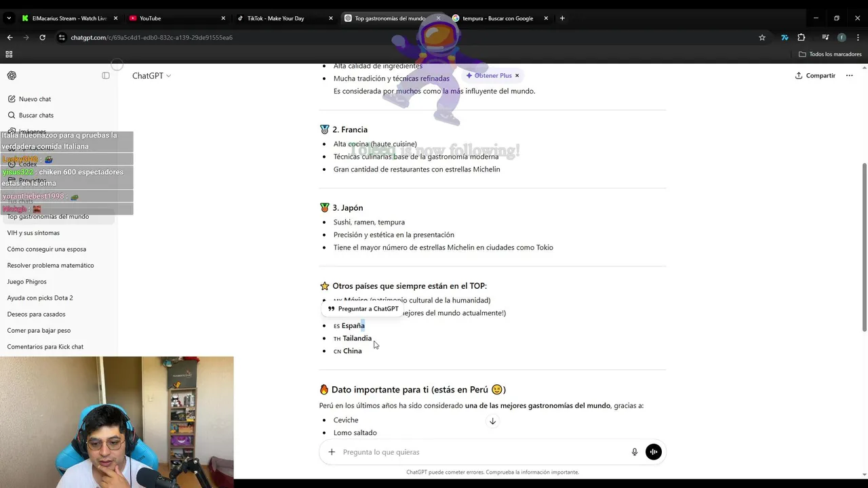Open a new browser tab

562,18
